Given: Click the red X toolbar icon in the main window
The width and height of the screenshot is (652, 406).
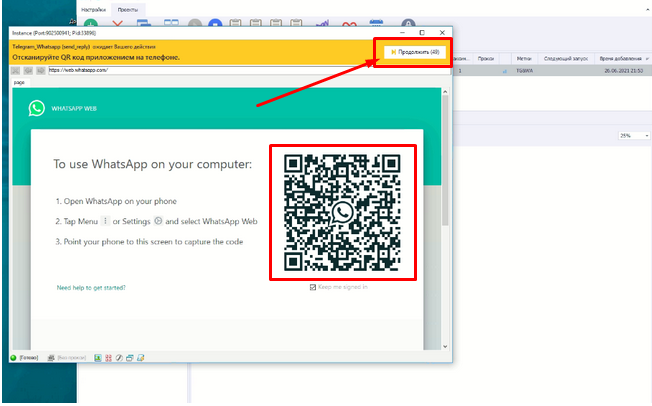Looking at the screenshot, I should click(118, 24).
